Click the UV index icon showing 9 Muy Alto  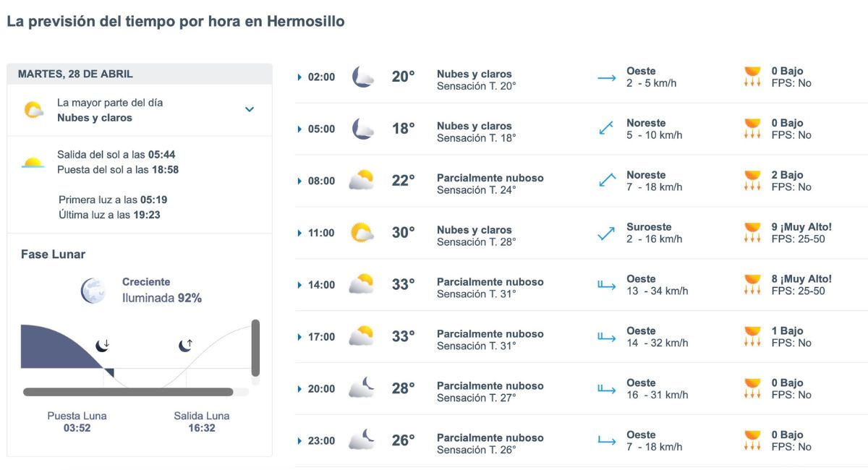point(752,232)
